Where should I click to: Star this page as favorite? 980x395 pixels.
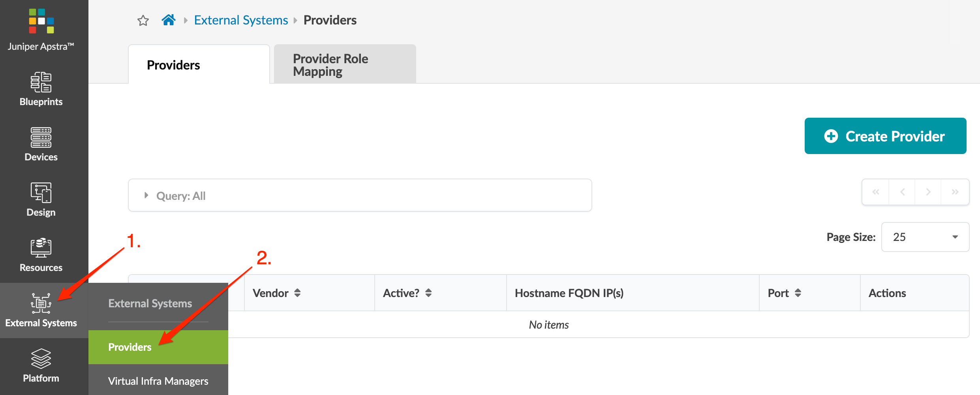(143, 20)
